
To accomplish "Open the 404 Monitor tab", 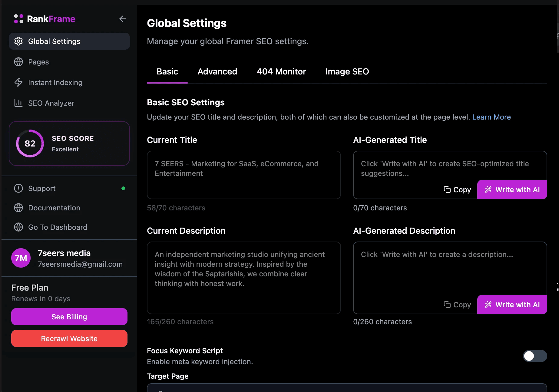I will (x=281, y=71).
